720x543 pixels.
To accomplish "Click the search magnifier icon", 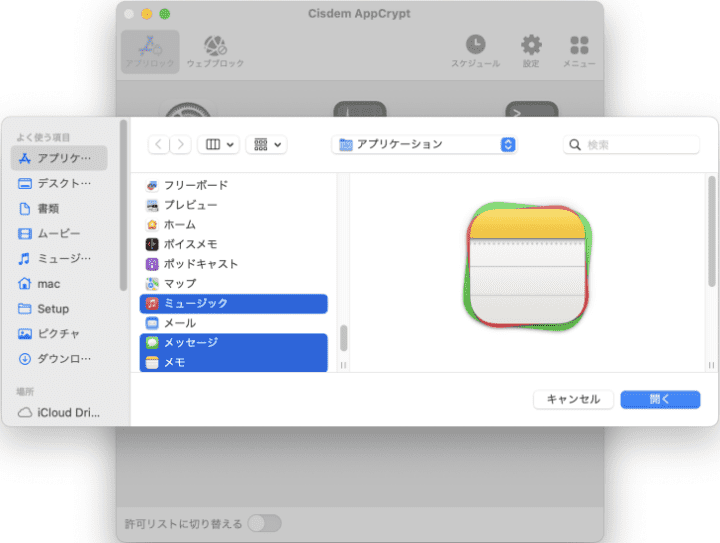I will (x=575, y=145).
